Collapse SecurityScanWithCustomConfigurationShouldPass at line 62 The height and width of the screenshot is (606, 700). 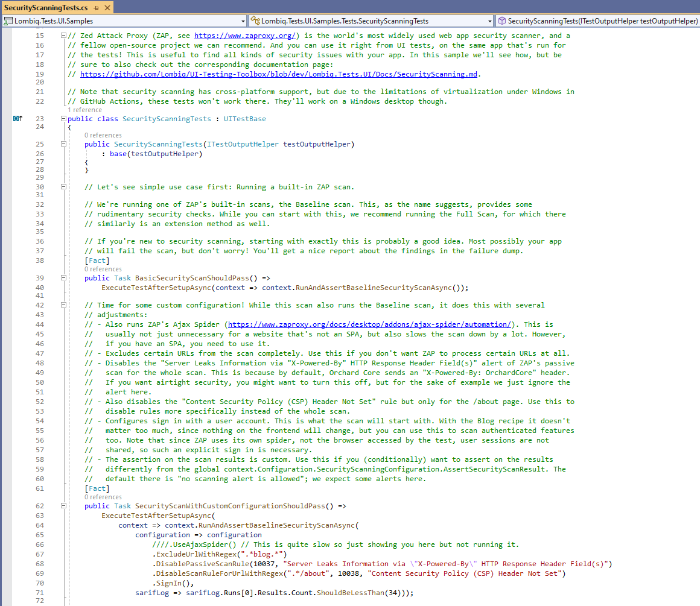(x=63, y=506)
